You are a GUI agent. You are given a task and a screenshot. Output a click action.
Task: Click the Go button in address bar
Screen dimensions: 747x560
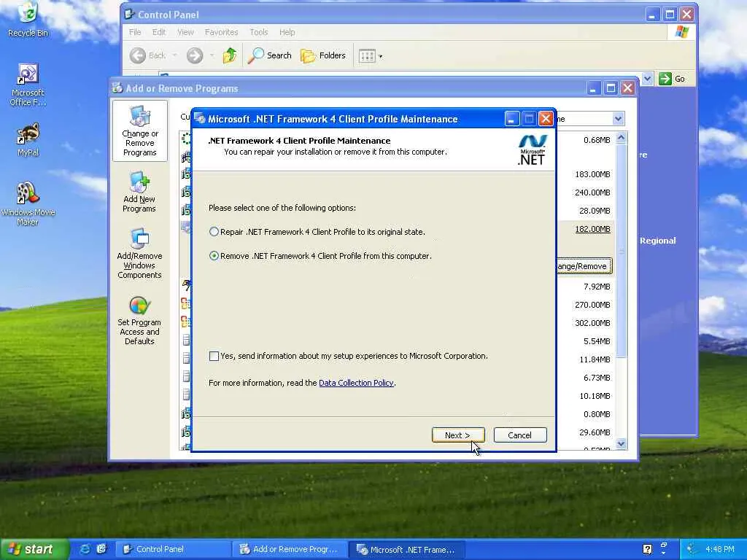point(672,79)
